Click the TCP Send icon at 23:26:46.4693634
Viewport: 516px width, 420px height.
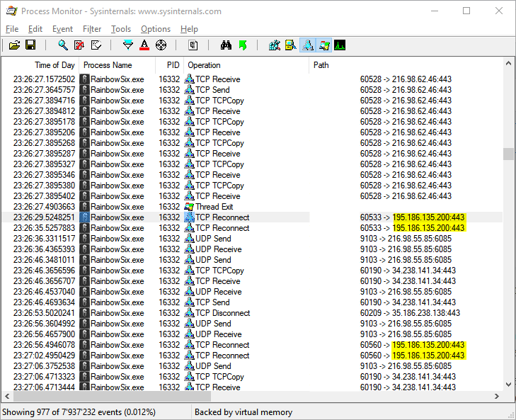(189, 302)
